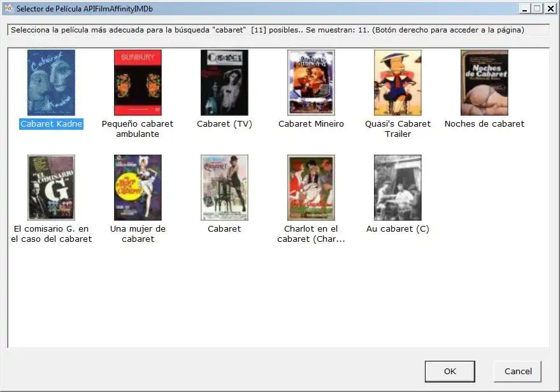Screen dimensions: 560x392
Task: Dismiss the dialog with Cancel
Action: pos(518,371)
